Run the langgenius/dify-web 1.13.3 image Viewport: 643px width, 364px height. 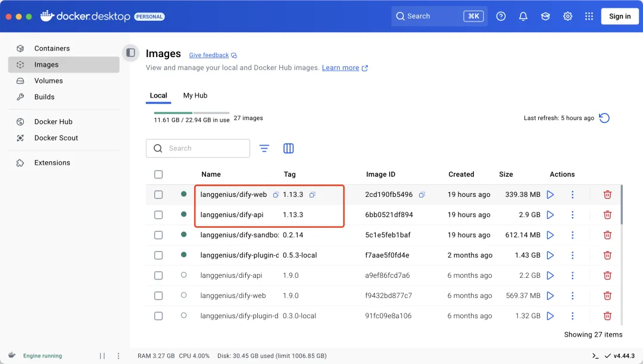pos(550,194)
